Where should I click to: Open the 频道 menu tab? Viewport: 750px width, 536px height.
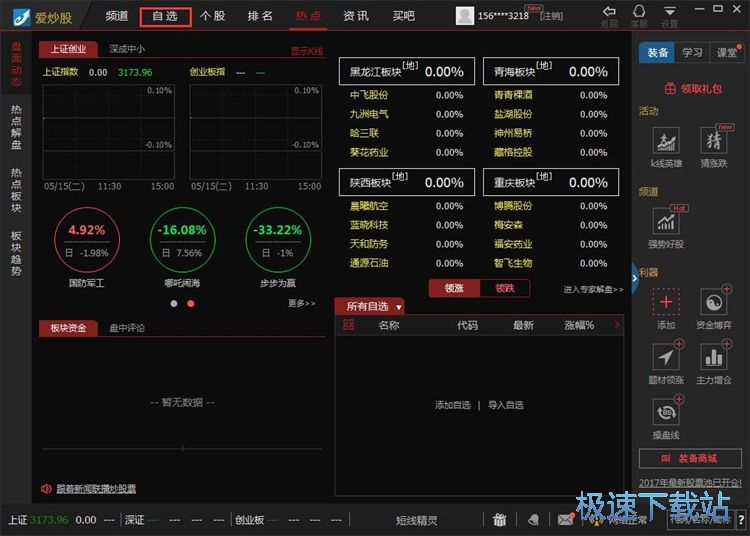[117, 16]
